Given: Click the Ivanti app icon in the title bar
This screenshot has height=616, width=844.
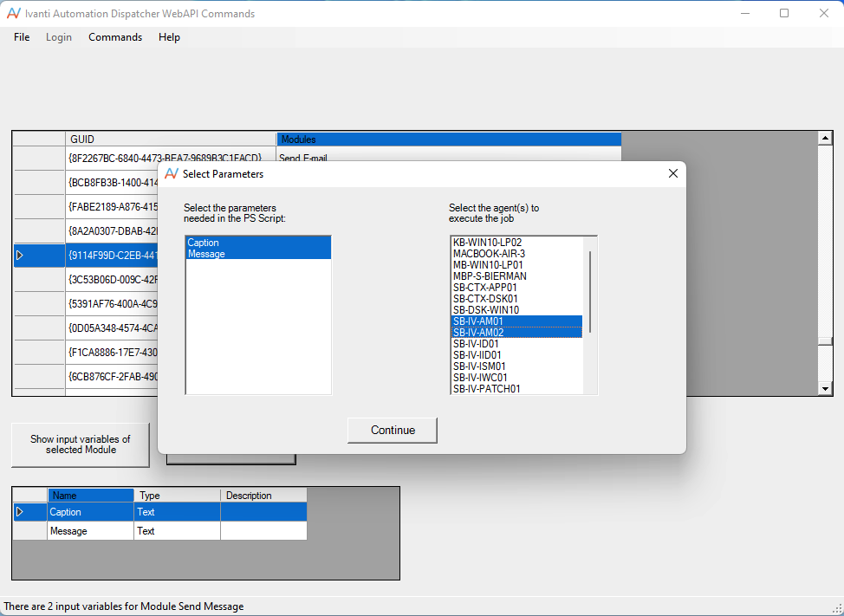Looking at the screenshot, I should click(x=14, y=14).
